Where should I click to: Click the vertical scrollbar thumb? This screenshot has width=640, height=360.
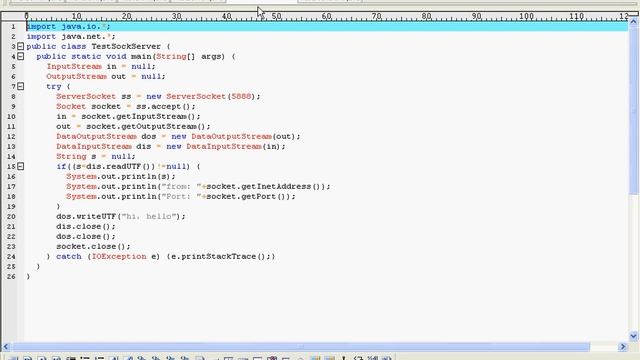coord(633,110)
